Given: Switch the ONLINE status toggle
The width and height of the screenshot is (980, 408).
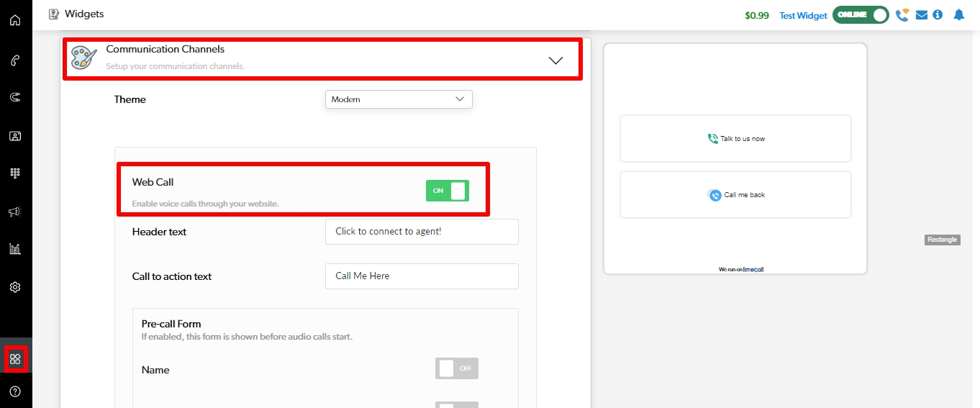Looking at the screenshot, I should click(x=861, y=15).
